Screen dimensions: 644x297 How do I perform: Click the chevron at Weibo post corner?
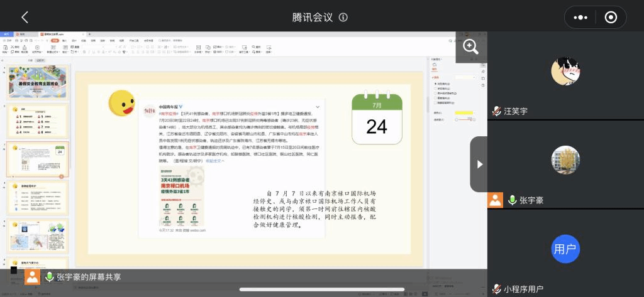pyautogui.click(x=318, y=107)
